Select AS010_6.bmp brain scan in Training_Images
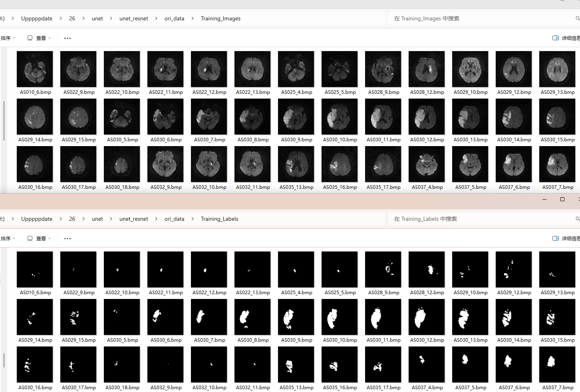The image size is (580, 392). (x=35, y=69)
